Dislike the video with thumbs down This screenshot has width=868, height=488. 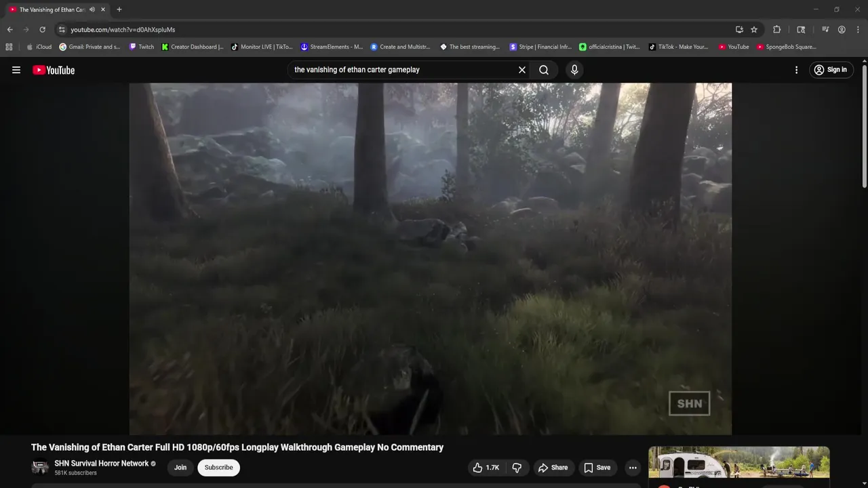[517, 468]
